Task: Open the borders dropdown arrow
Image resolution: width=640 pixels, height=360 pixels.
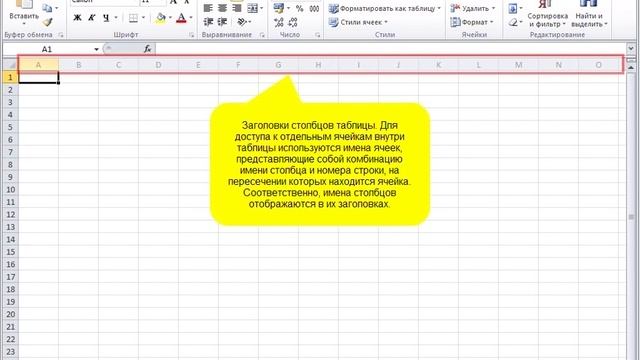Action: (143, 18)
